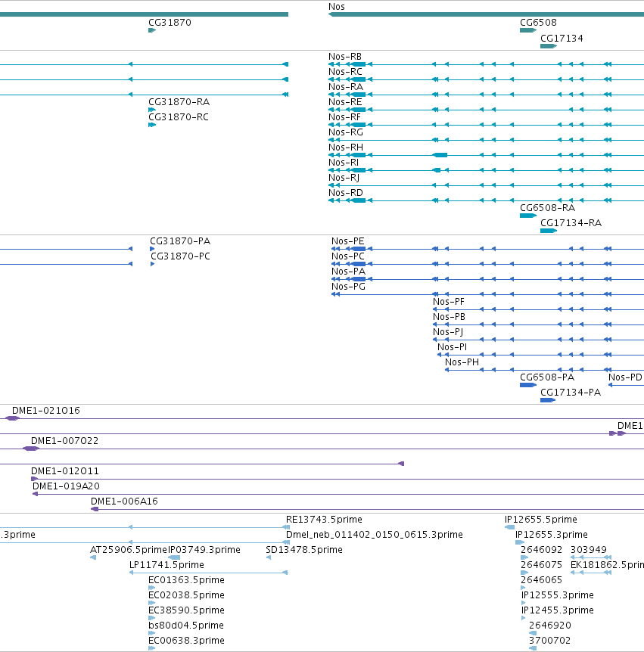Select feature label 303949

click(x=589, y=550)
